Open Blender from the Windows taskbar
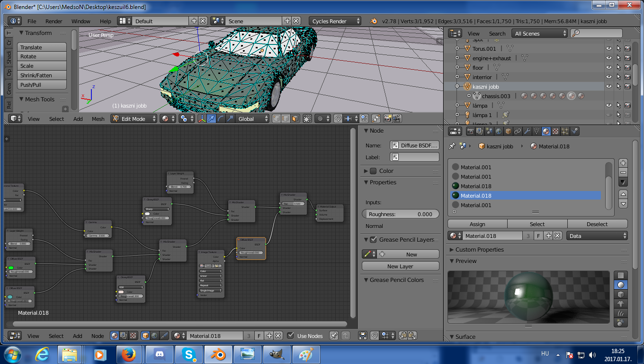 [x=217, y=354]
